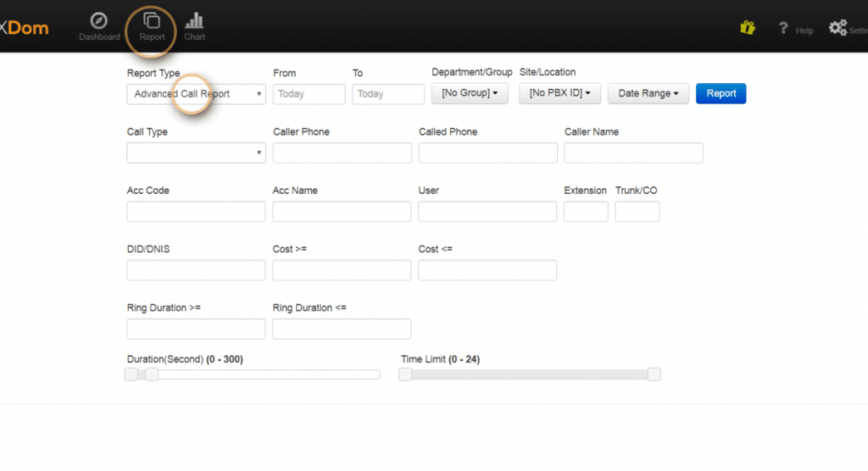Click the Report icon in navbar

152,21
